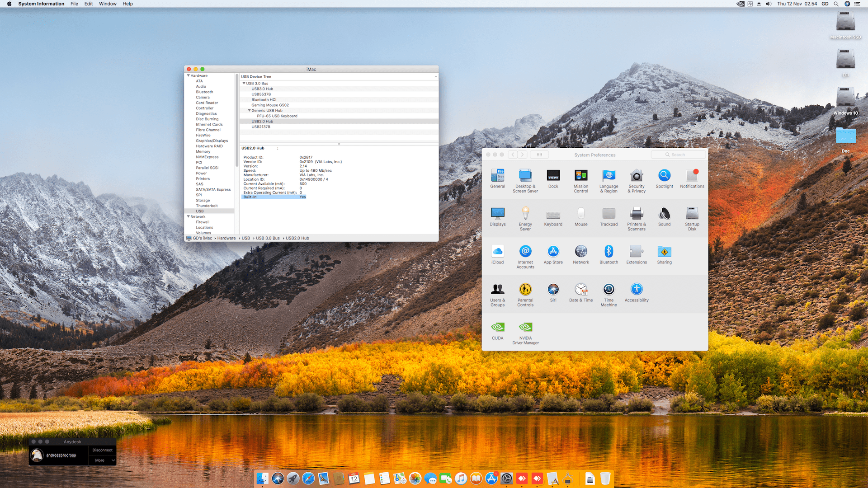Open NVIDIA Driver Manager preferences
The height and width of the screenshot is (488, 868).
pyautogui.click(x=525, y=328)
